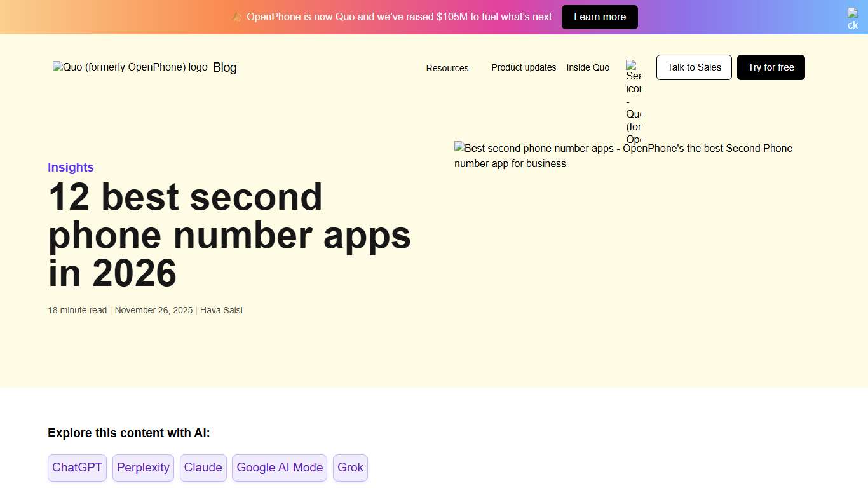The width and height of the screenshot is (868, 488).
Task: Click the celebration emoji in the top banner
Action: point(238,17)
